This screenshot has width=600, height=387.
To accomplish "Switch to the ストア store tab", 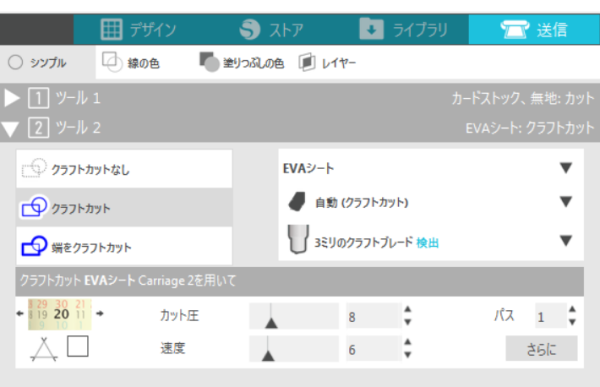I will point(271,29).
